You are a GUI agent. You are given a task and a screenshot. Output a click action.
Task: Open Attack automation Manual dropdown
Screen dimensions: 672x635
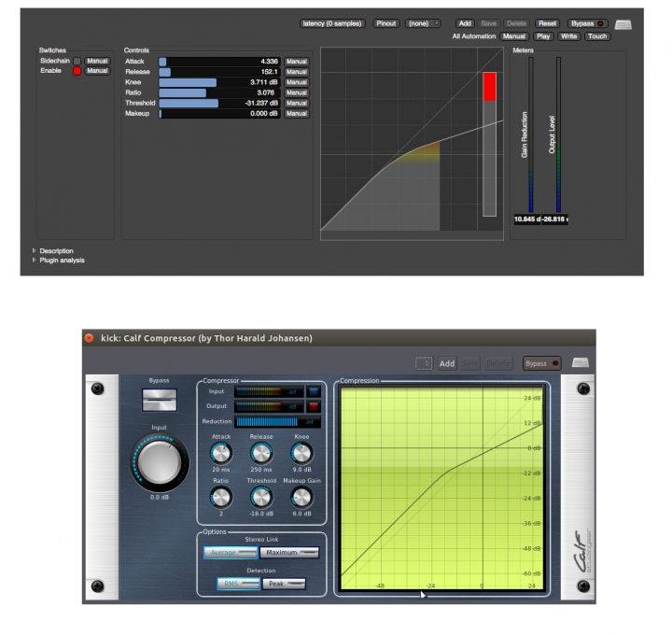[296, 62]
